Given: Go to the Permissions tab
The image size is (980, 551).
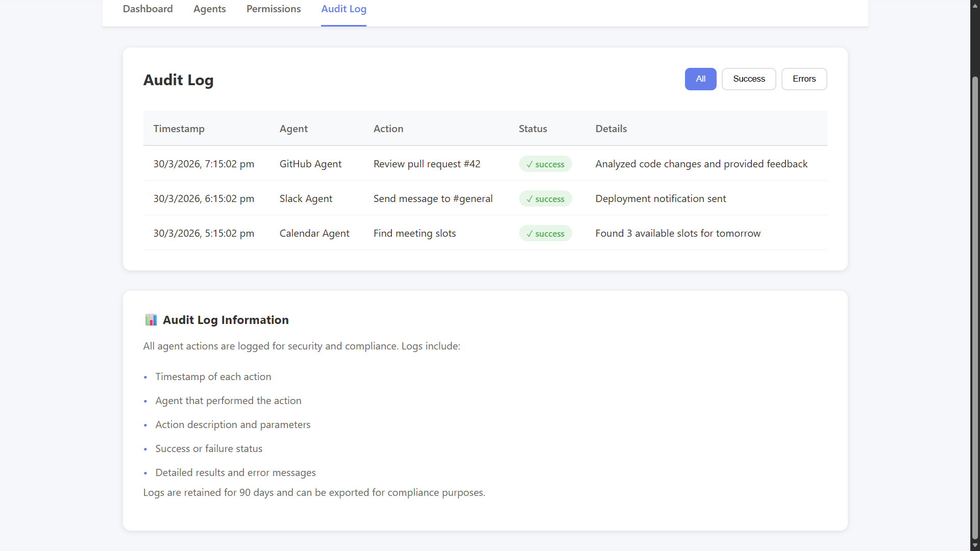Looking at the screenshot, I should [274, 9].
